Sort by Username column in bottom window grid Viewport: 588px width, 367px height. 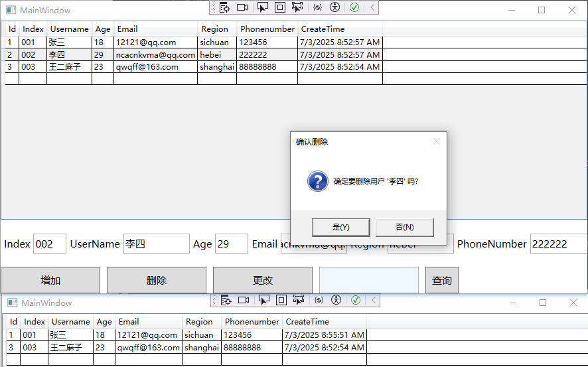tap(70, 322)
